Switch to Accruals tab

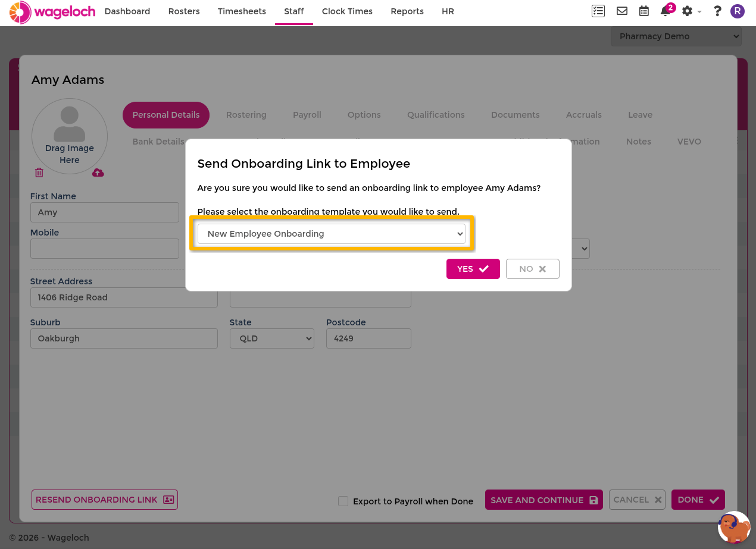pos(584,115)
